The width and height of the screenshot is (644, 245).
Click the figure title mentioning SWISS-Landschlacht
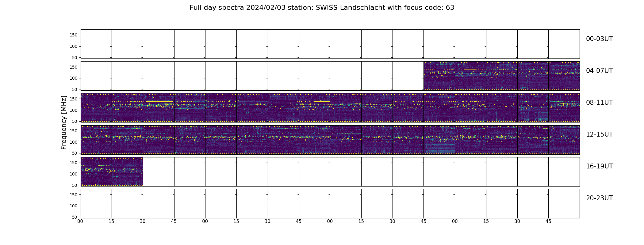322,8
